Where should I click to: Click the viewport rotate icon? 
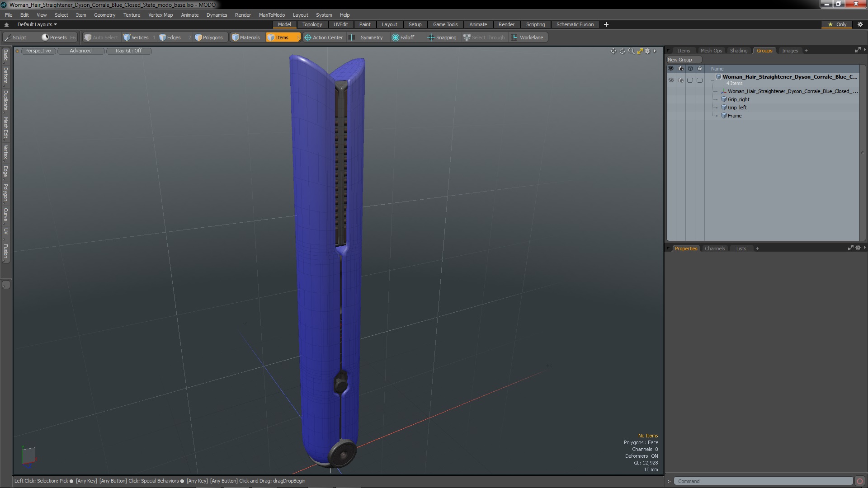(622, 51)
